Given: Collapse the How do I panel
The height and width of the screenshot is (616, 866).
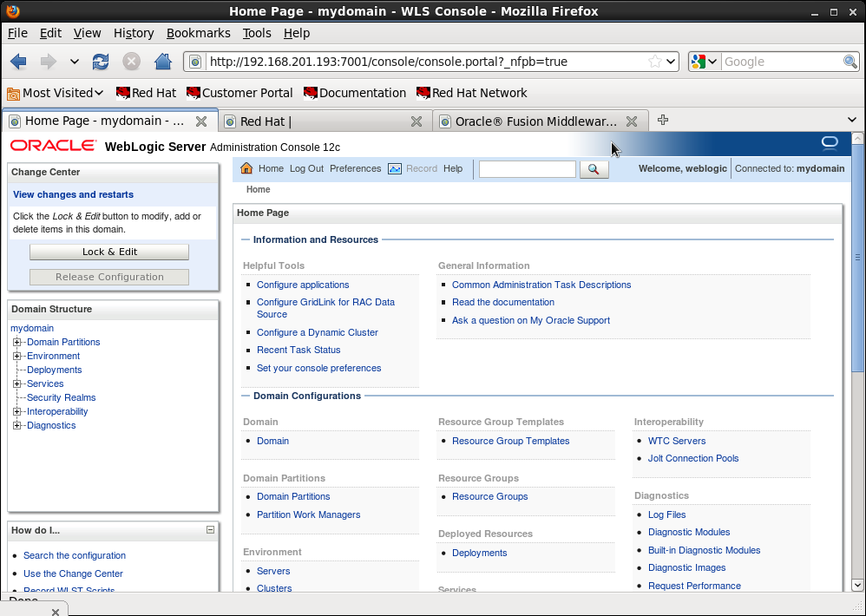Looking at the screenshot, I should 210,529.
